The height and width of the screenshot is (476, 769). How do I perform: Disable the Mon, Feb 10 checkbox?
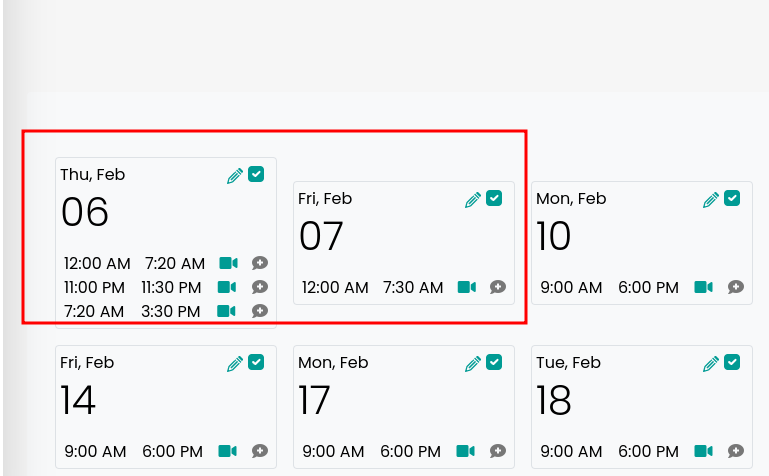point(732,198)
